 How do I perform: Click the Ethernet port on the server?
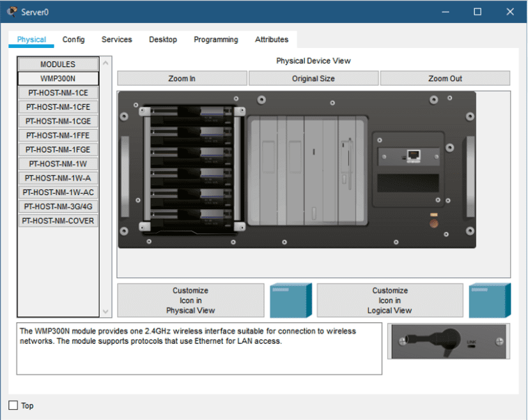click(x=414, y=155)
